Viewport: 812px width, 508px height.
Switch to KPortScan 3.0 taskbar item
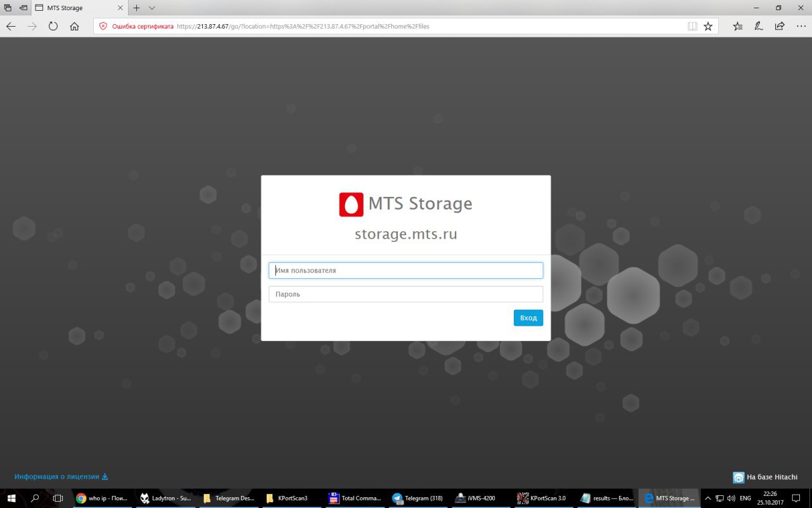(x=543, y=498)
